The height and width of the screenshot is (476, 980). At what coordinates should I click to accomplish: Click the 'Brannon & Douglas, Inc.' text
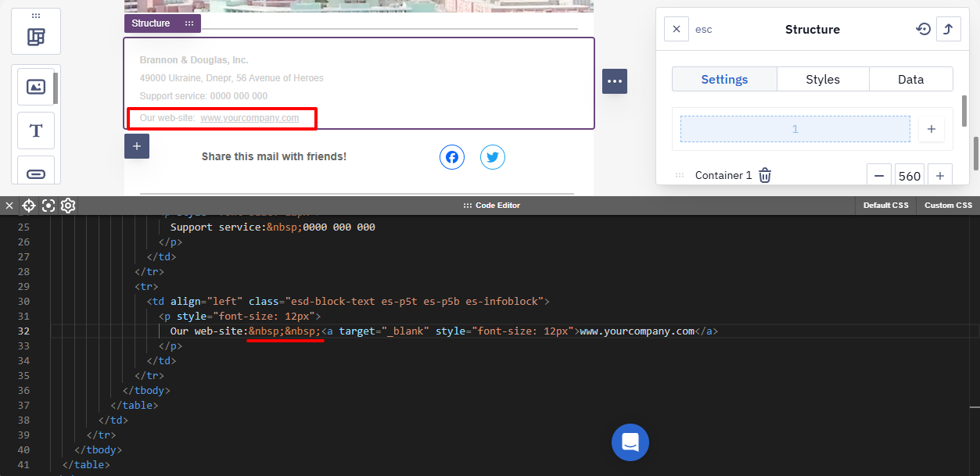tap(194, 60)
